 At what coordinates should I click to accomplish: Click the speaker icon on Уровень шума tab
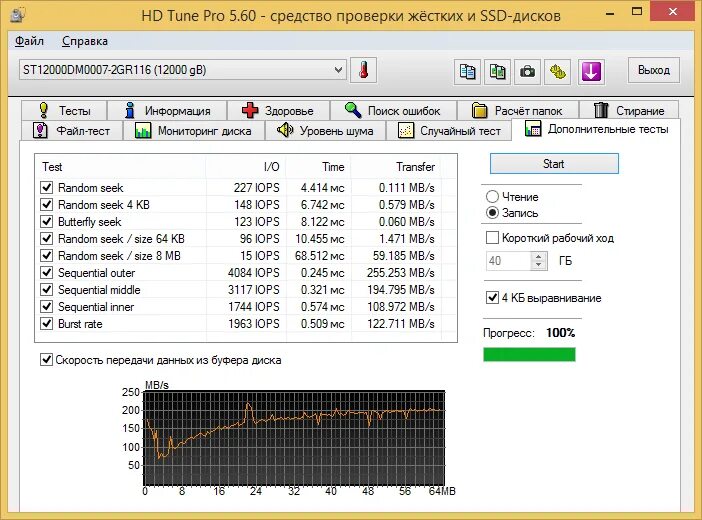285,130
